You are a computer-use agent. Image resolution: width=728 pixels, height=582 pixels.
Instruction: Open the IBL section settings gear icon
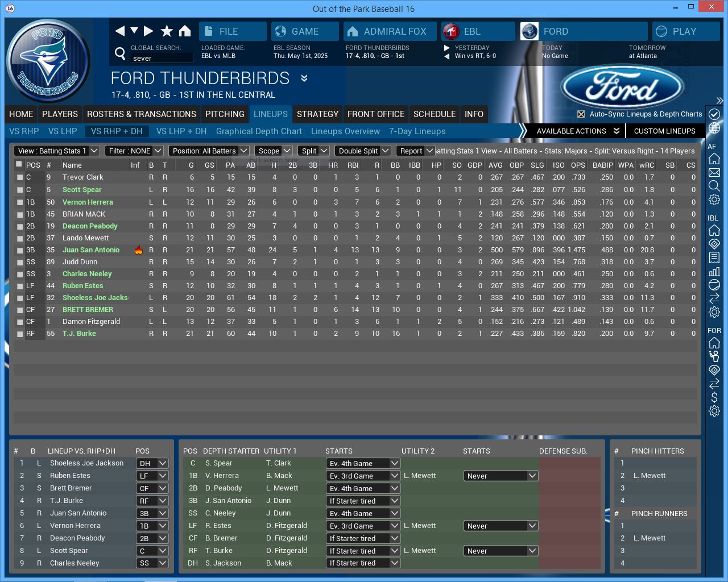click(714, 312)
